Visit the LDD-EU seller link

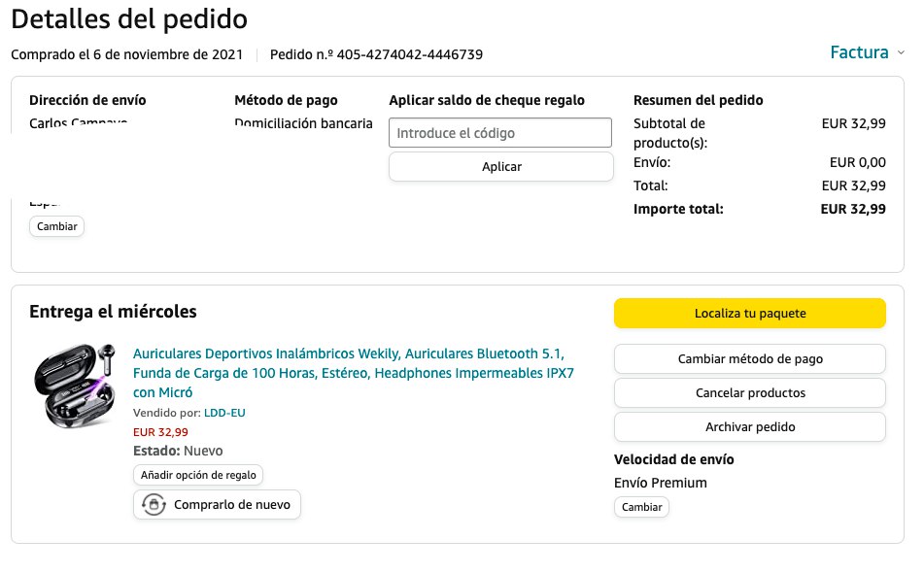(x=224, y=413)
